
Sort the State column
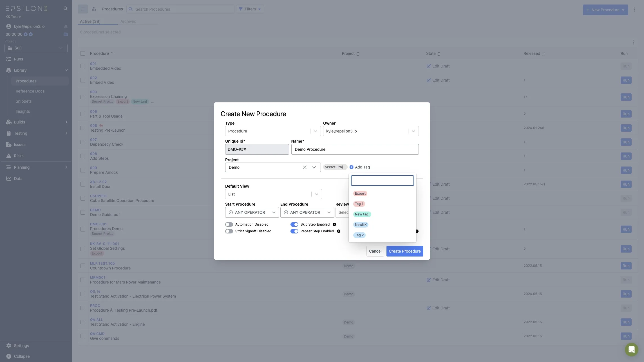click(439, 54)
